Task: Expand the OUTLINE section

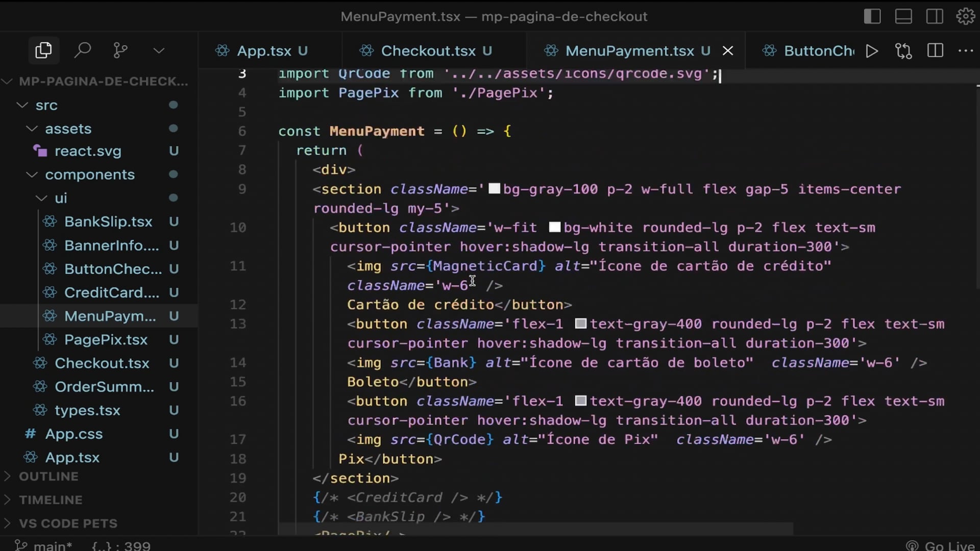Action: (x=48, y=476)
